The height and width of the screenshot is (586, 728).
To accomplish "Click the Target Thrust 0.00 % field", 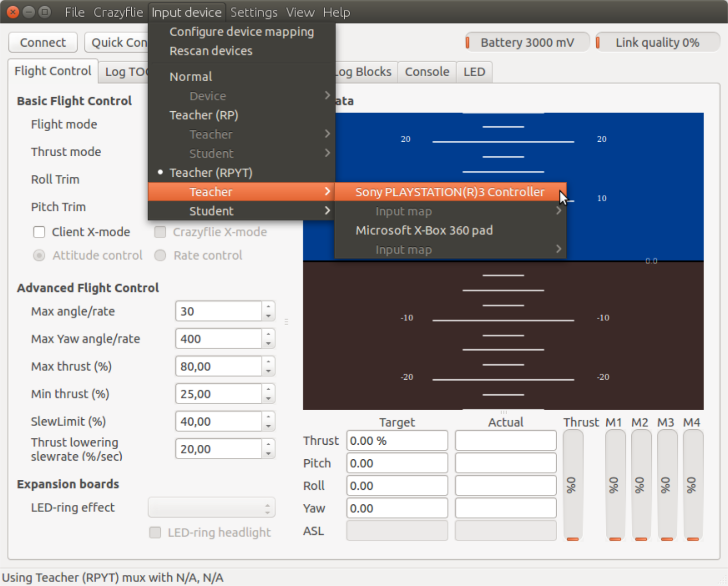I will tap(397, 441).
